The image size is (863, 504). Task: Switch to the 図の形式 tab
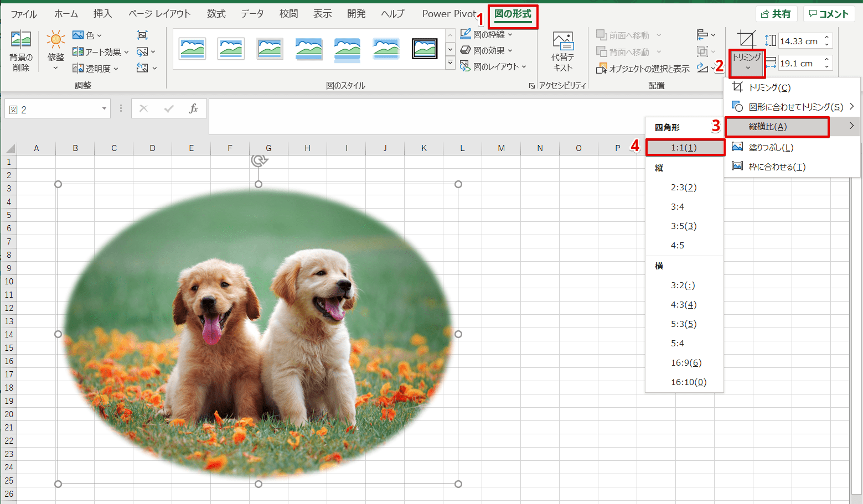point(513,14)
